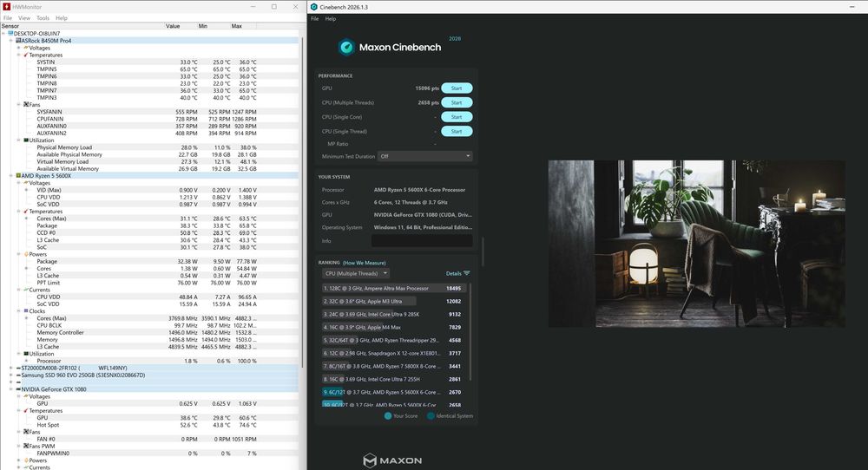Select the Samsung SSD 960 EVO drive icon
This screenshot has width=868, height=470.
point(18,375)
